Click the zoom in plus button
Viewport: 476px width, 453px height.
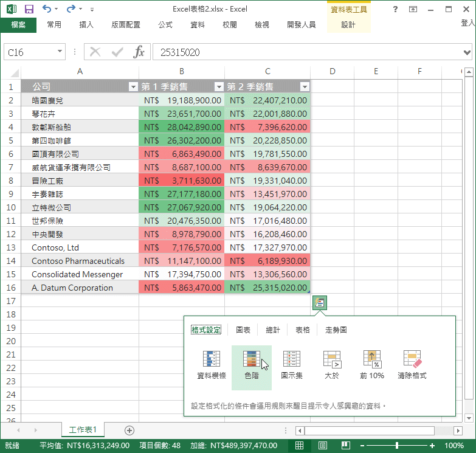click(x=432, y=446)
